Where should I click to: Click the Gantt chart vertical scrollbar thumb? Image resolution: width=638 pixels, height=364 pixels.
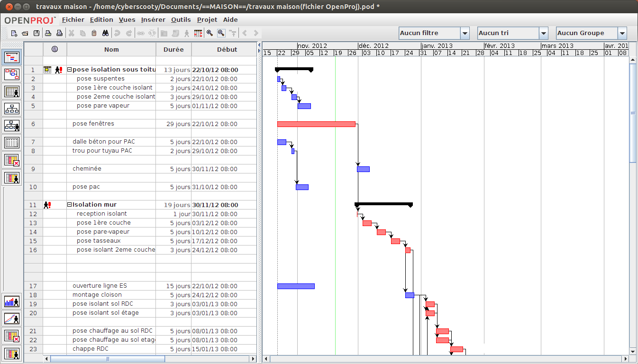pyautogui.click(x=633, y=113)
